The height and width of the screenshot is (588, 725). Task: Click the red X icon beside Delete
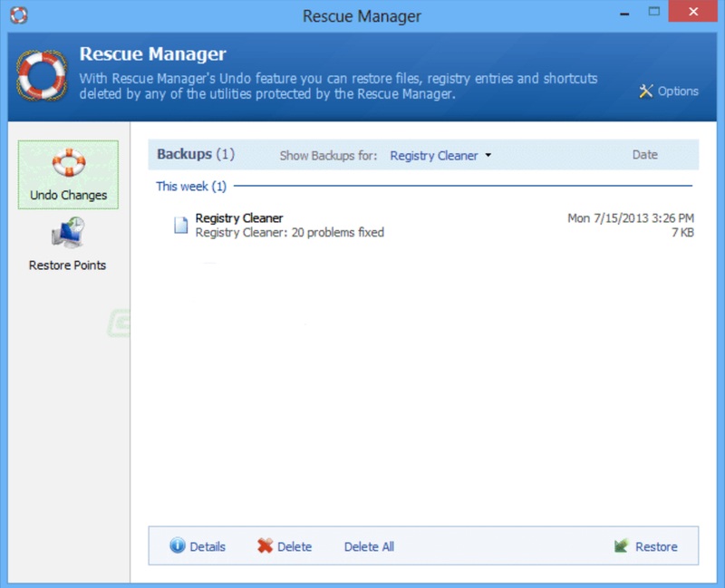coord(265,546)
